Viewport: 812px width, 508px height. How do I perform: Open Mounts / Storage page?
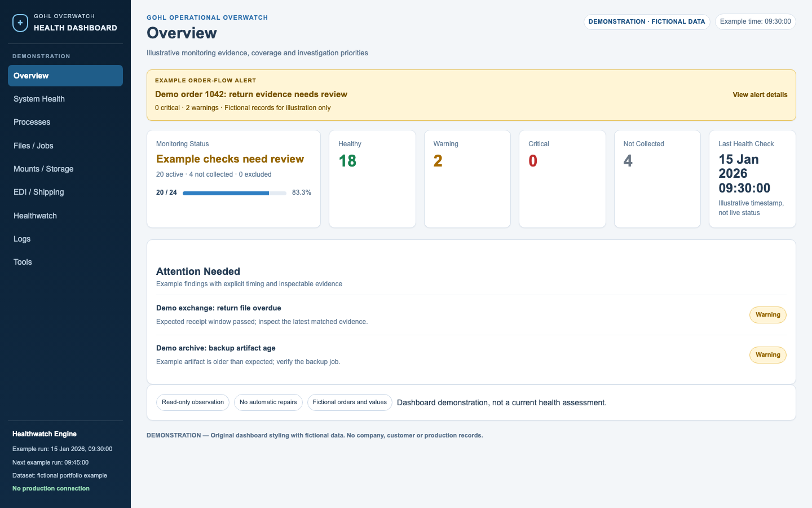point(65,169)
